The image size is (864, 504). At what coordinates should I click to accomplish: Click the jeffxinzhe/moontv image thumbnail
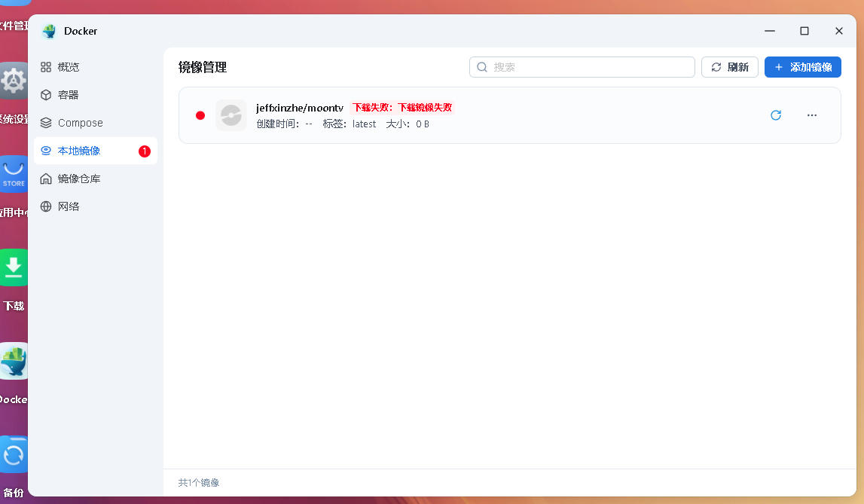point(231,115)
